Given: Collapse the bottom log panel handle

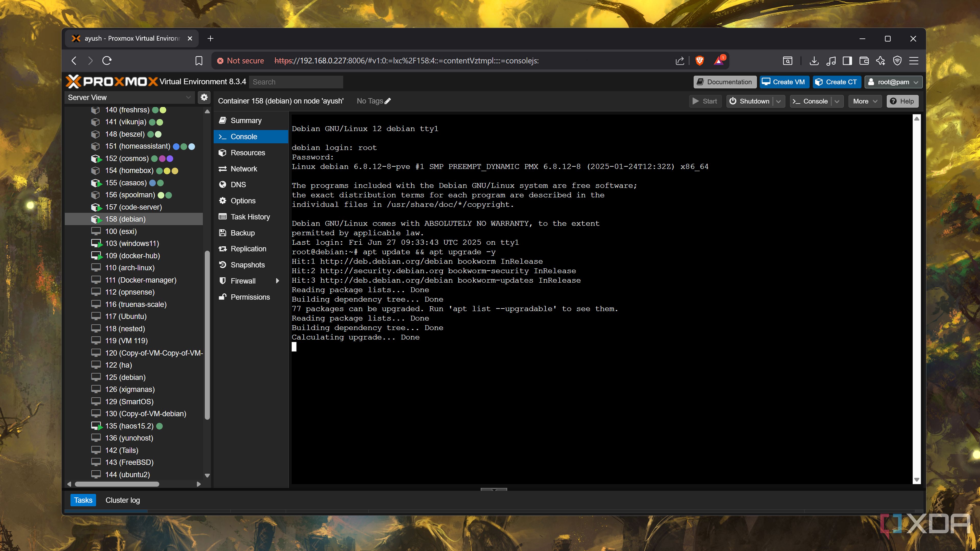Looking at the screenshot, I should 494,489.
